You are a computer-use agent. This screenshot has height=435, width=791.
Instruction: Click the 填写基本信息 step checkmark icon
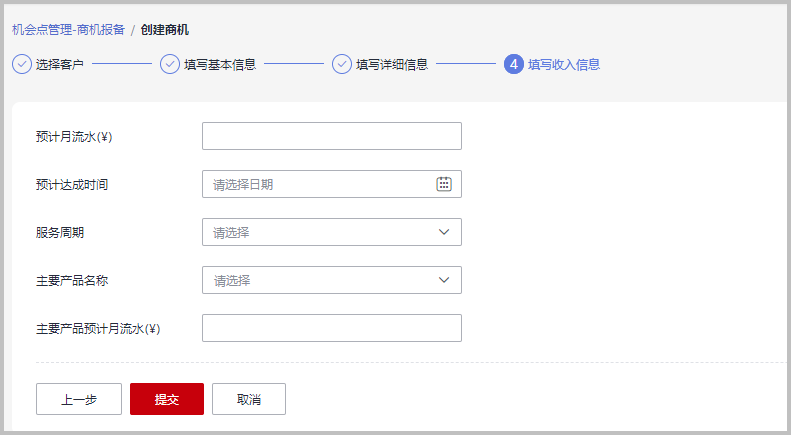coord(170,65)
